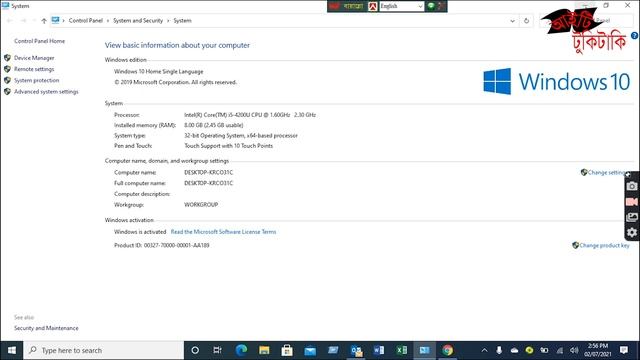Click the green icon on Avro toolbar
This screenshot has height=360, width=640.
(x=431, y=6)
